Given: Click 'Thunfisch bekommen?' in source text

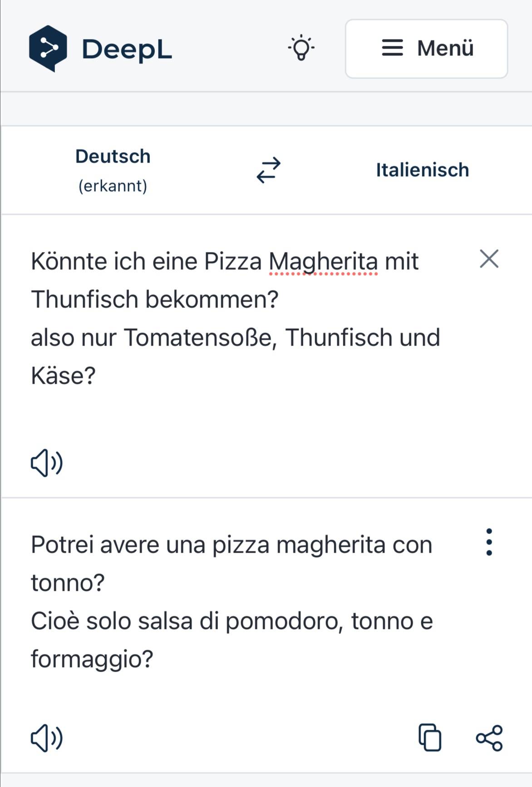Looking at the screenshot, I should [x=154, y=300].
